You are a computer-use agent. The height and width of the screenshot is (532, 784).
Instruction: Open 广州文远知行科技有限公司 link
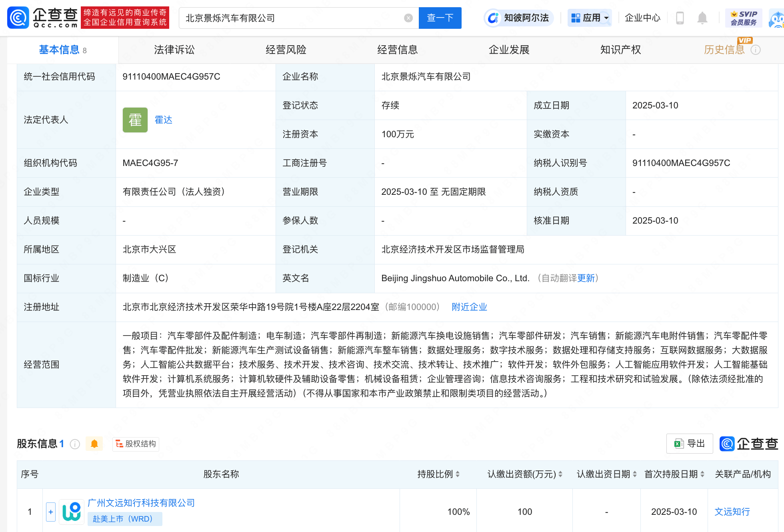point(141,503)
